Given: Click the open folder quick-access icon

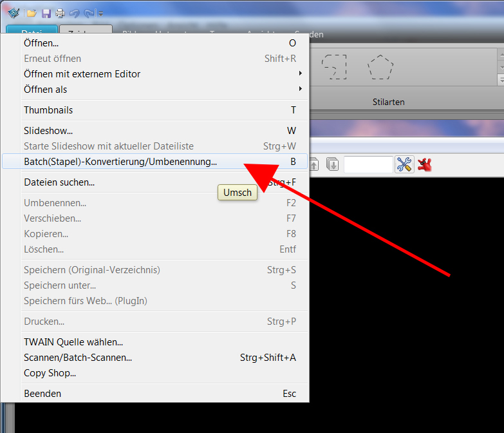Looking at the screenshot, I should [32, 13].
